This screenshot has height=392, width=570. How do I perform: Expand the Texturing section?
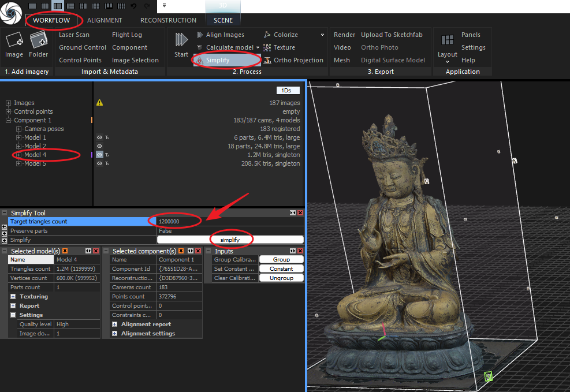[13, 297]
